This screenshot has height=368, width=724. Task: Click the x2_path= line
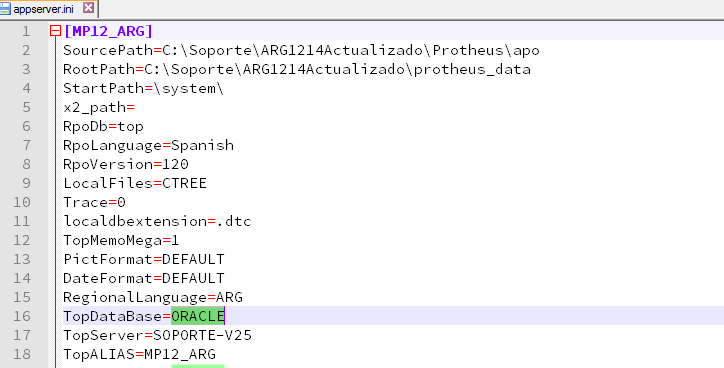99,108
